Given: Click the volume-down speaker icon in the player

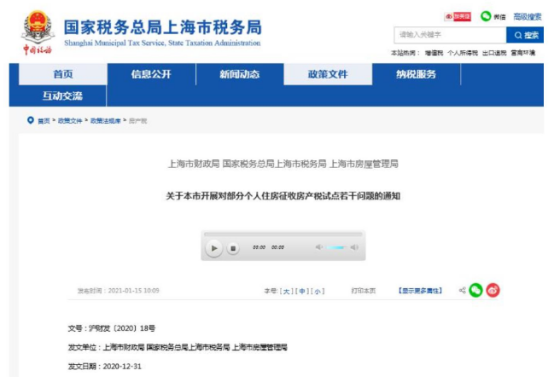Looking at the screenshot, I should 319,247.
